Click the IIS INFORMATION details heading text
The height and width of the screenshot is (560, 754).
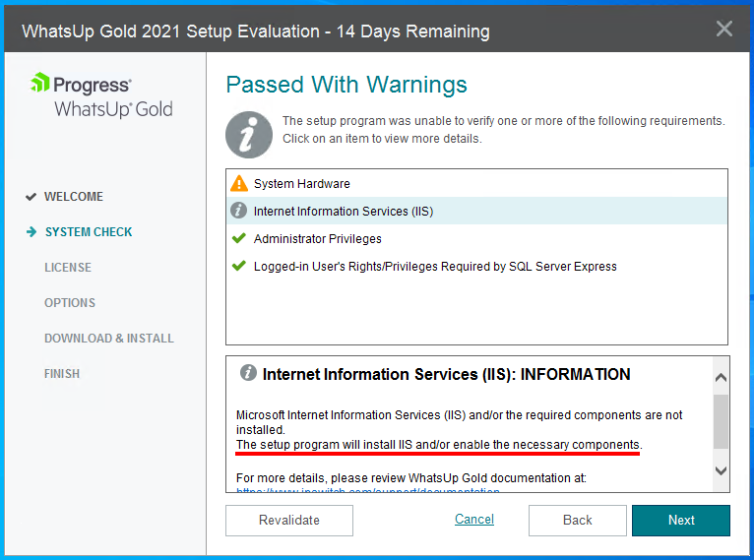446,374
